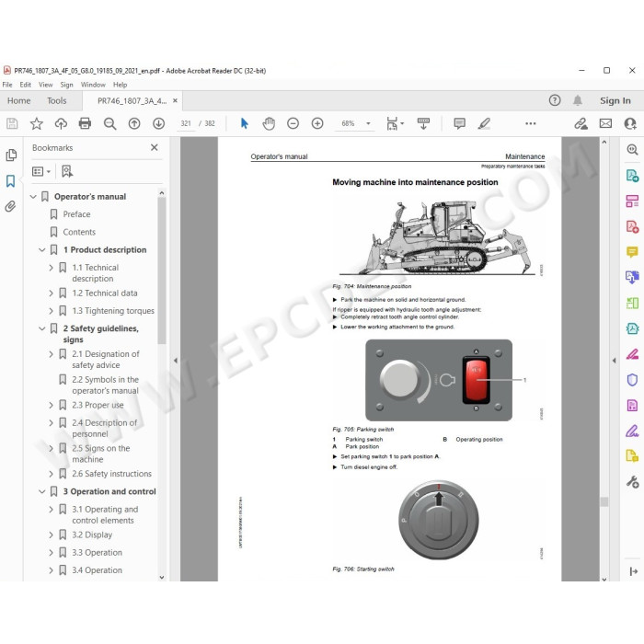Add a comment sticky note icon

[x=460, y=123]
